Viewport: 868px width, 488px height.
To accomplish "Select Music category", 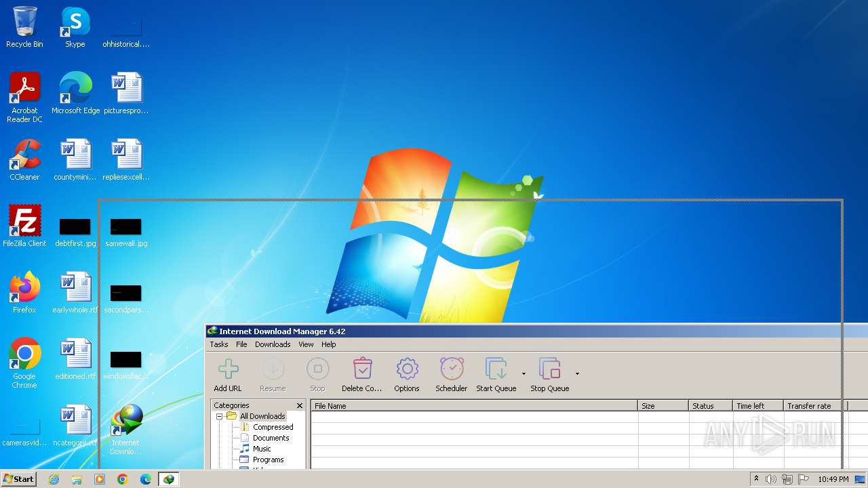I will [262, 449].
